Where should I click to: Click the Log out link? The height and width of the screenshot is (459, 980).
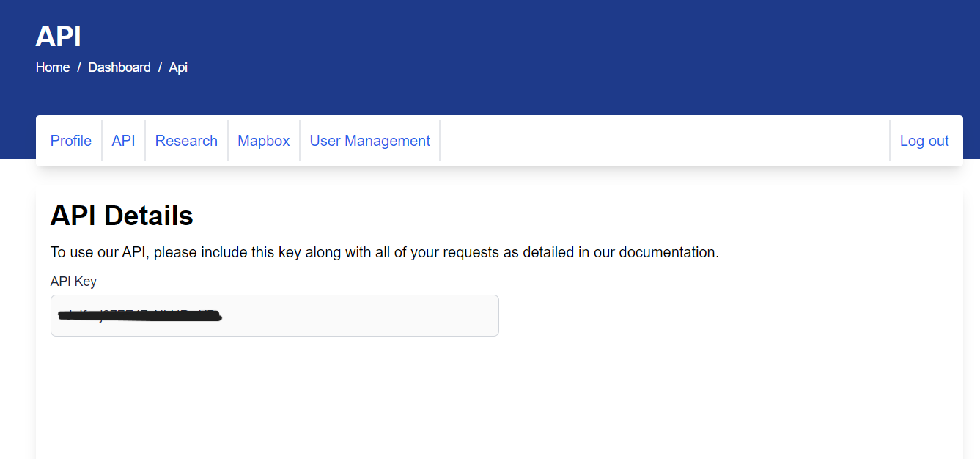pos(924,141)
